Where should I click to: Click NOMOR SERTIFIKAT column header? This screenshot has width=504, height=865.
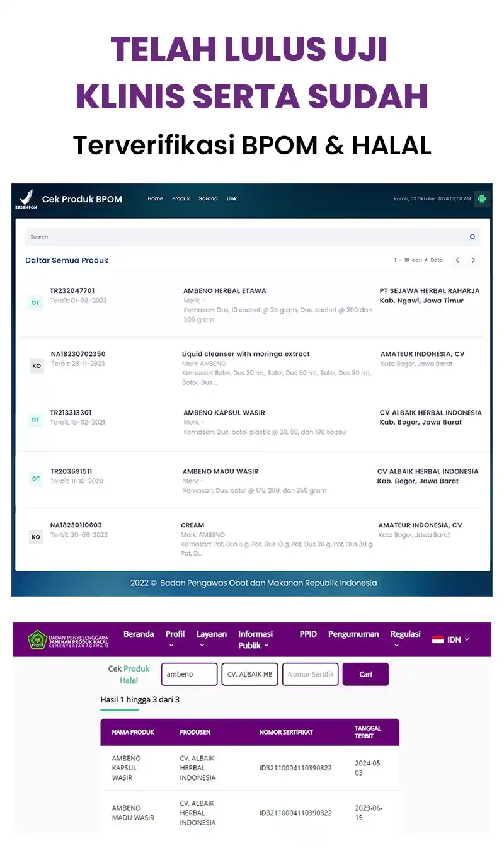click(x=286, y=732)
